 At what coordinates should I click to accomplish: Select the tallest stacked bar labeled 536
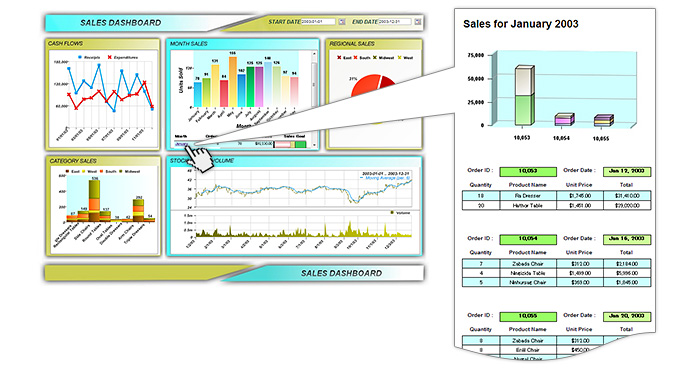pos(94,201)
